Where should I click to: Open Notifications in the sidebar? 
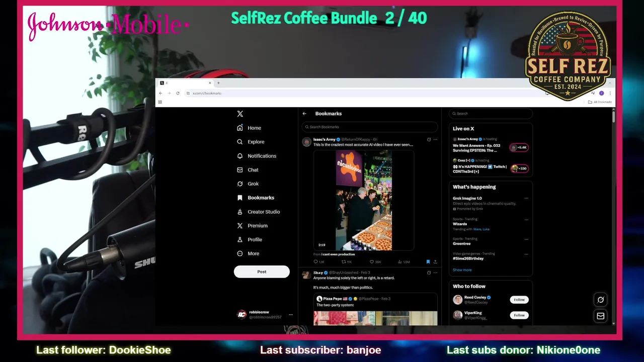[257, 156]
